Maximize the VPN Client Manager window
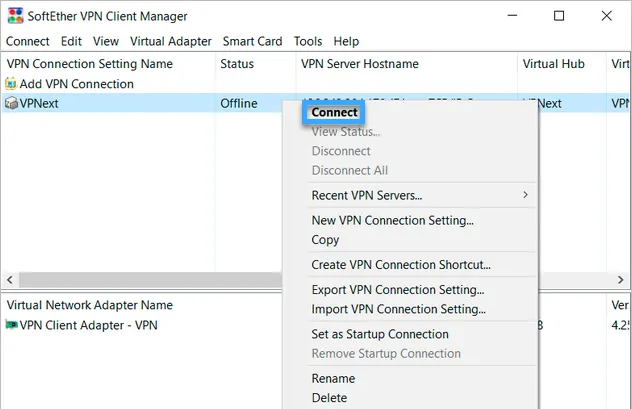 pyautogui.click(x=559, y=16)
